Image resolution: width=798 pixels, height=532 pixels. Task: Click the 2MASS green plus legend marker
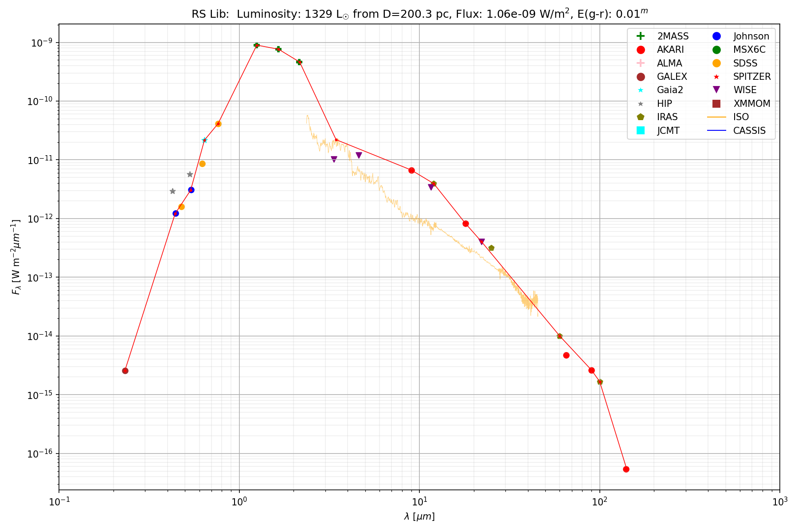point(640,36)
